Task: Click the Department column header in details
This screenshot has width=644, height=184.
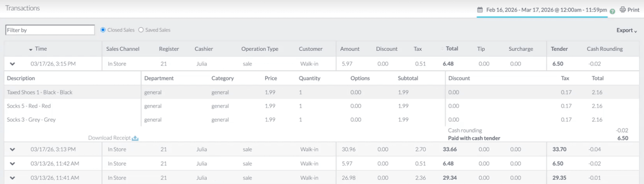Action: (x=159, y=78)
